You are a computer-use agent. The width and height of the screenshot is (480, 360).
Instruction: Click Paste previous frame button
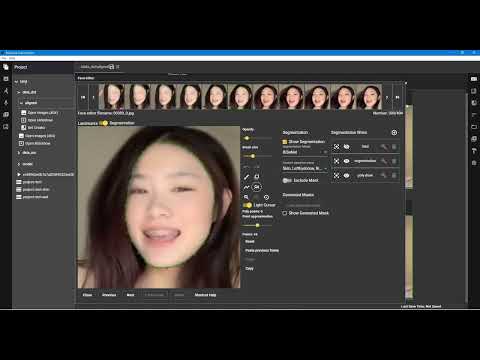(262, 250)
